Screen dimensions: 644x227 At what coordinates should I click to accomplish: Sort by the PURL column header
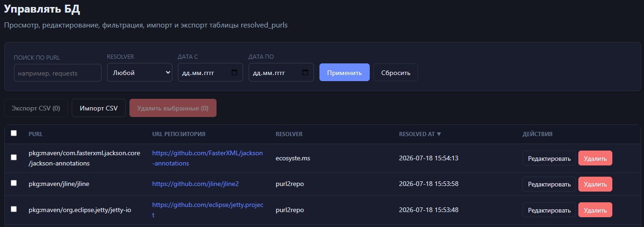tap(36, 134)
